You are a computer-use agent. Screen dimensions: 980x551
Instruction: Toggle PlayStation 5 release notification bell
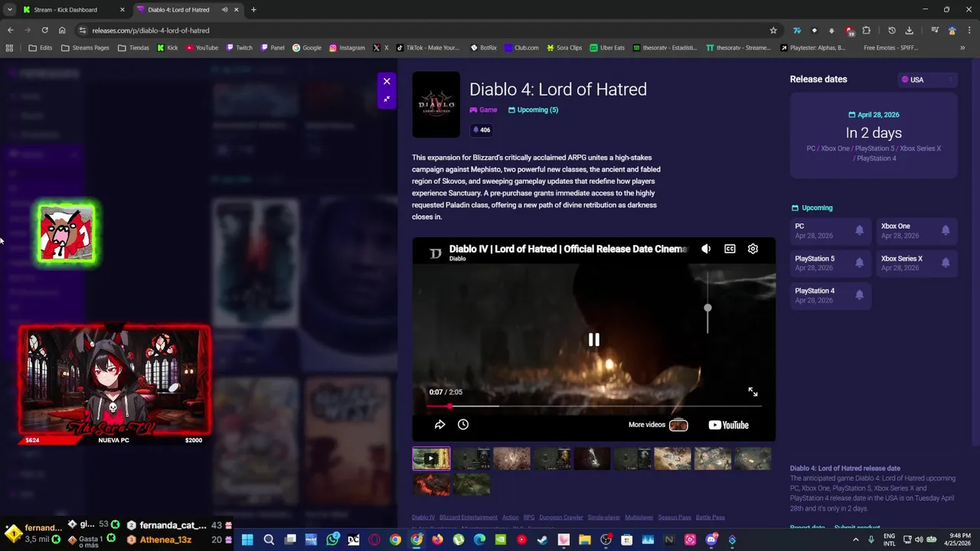859,262
